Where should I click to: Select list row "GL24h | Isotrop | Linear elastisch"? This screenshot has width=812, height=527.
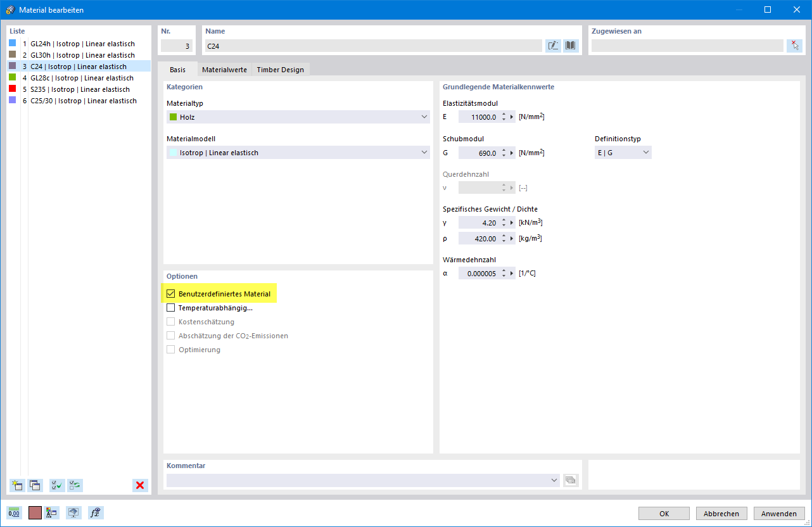79,44
